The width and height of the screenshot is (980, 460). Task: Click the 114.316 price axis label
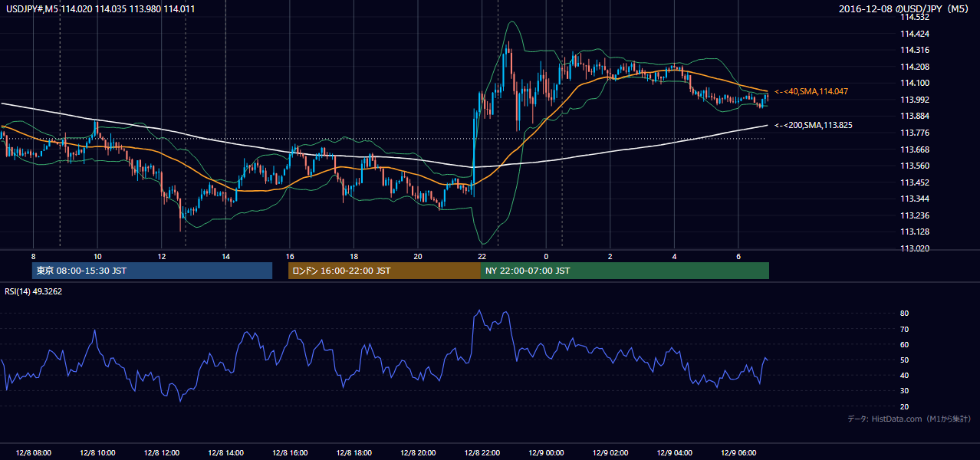(x=914, y=50)
